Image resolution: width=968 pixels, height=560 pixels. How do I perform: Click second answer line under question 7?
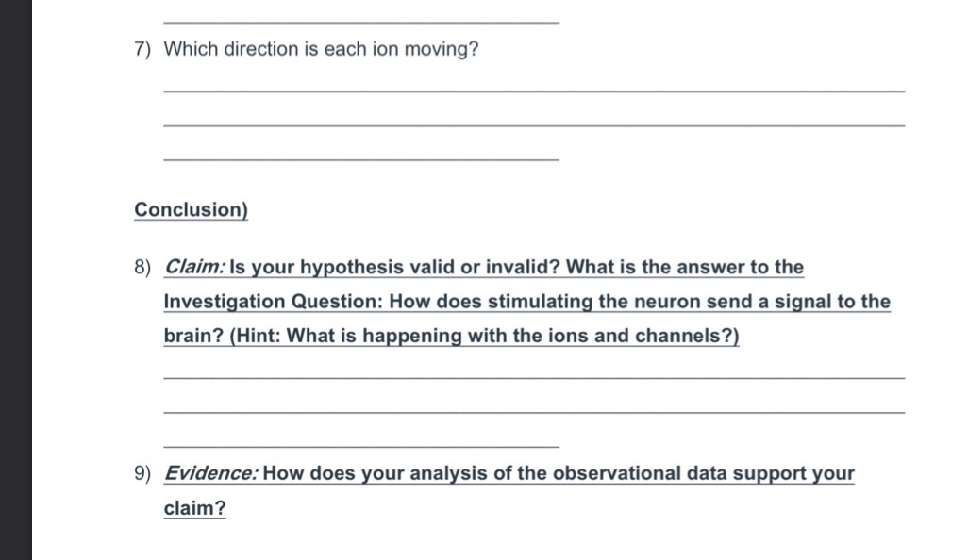[533, 124]
